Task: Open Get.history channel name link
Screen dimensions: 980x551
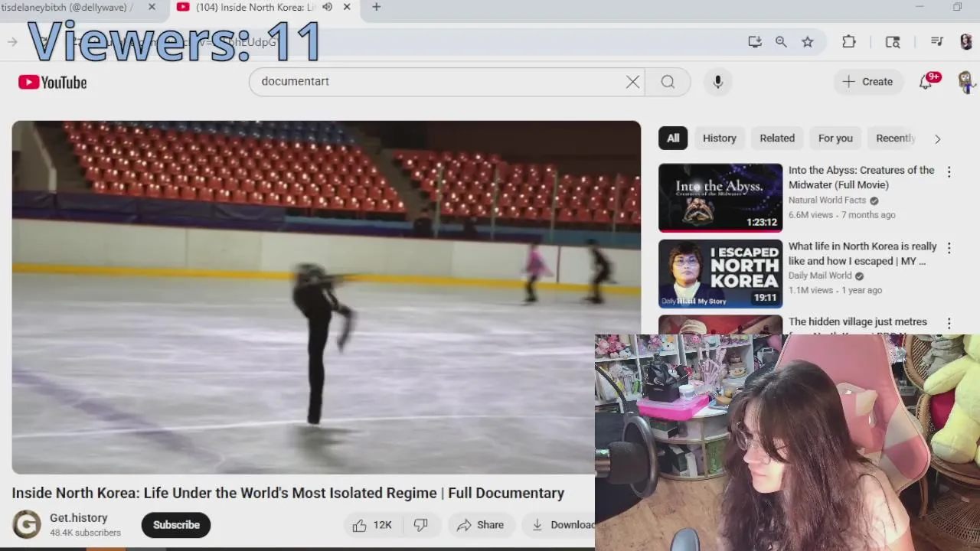Action: 78,518
